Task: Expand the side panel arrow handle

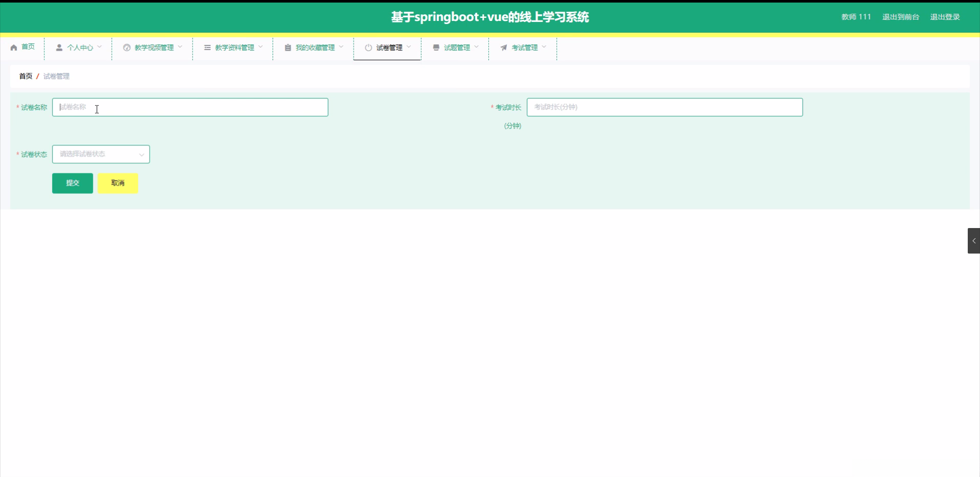Action: tap(974, 241)
